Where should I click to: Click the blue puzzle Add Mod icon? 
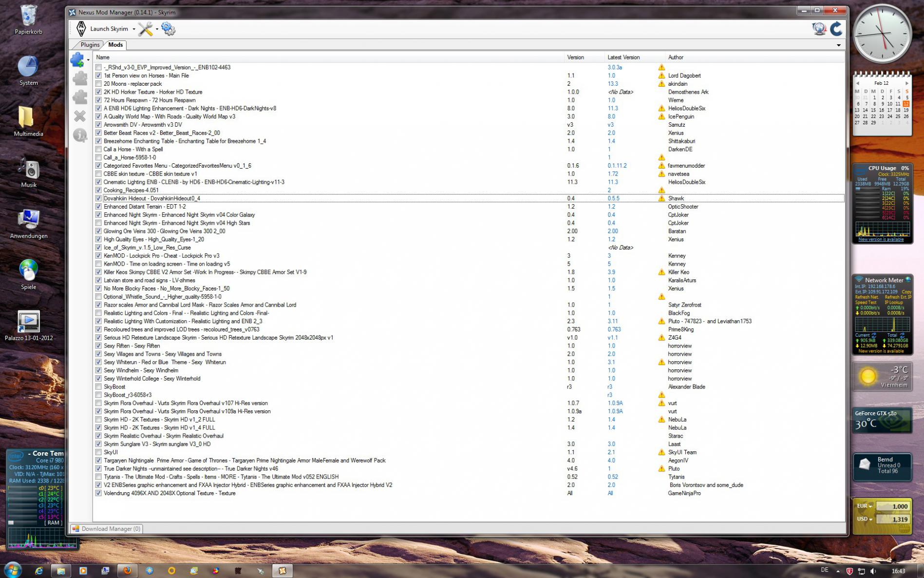[x=78, y=60]
